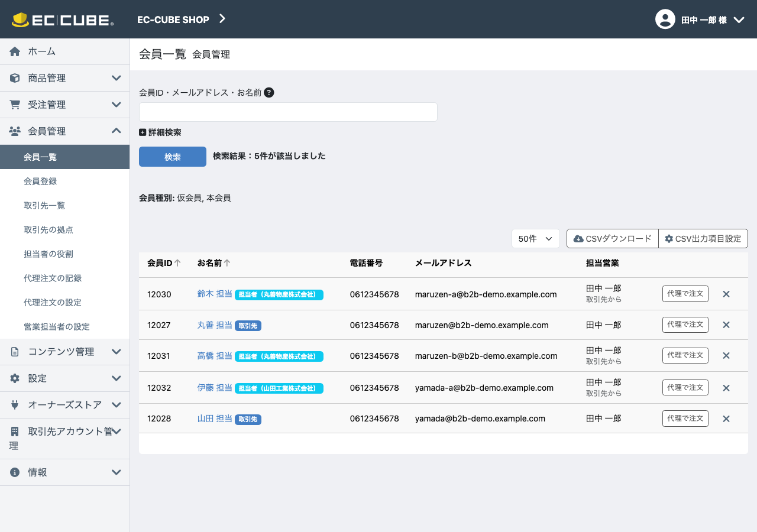Click the blue 検索 button
Screen dimensions: 757x532
[x=173, y=157]
